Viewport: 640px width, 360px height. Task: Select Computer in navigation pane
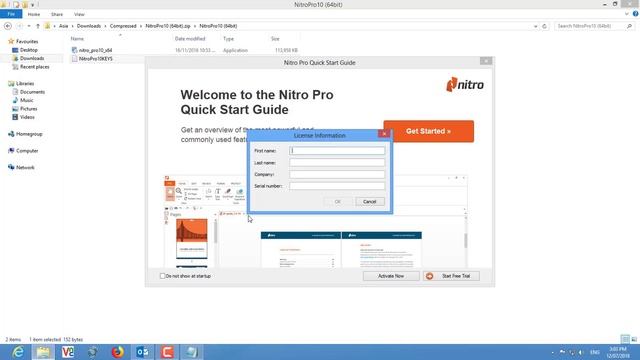(27, 151)
